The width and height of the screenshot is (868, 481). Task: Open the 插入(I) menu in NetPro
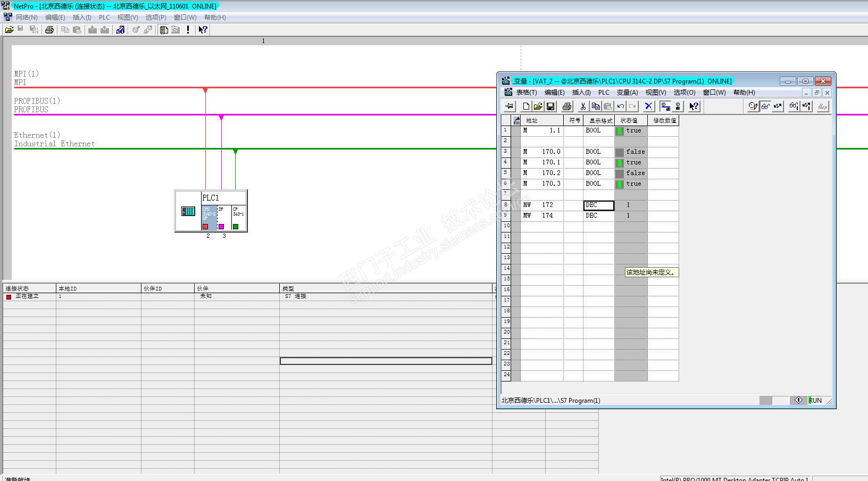click(82, 18)
